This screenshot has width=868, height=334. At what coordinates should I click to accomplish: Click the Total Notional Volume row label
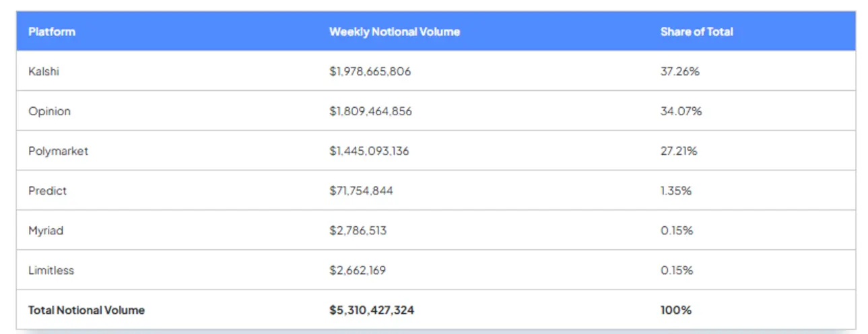[x=86, y=310]
